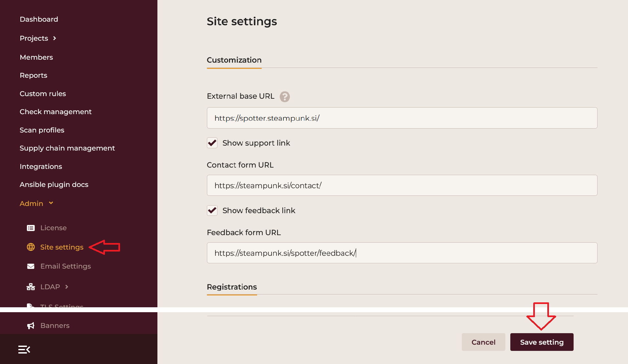This screenshot has width=628, height=364.
Task: Click the Site settings globe icon
Action: 31,247
